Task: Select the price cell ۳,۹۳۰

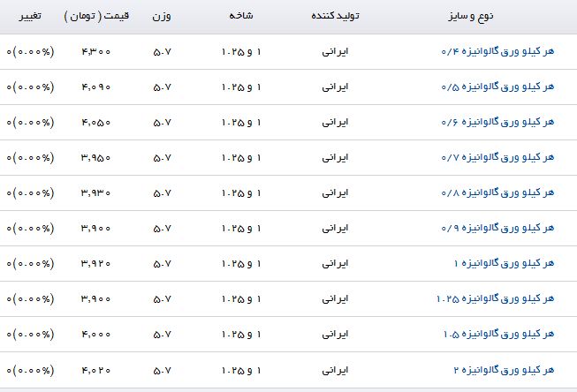Action: 95,193
